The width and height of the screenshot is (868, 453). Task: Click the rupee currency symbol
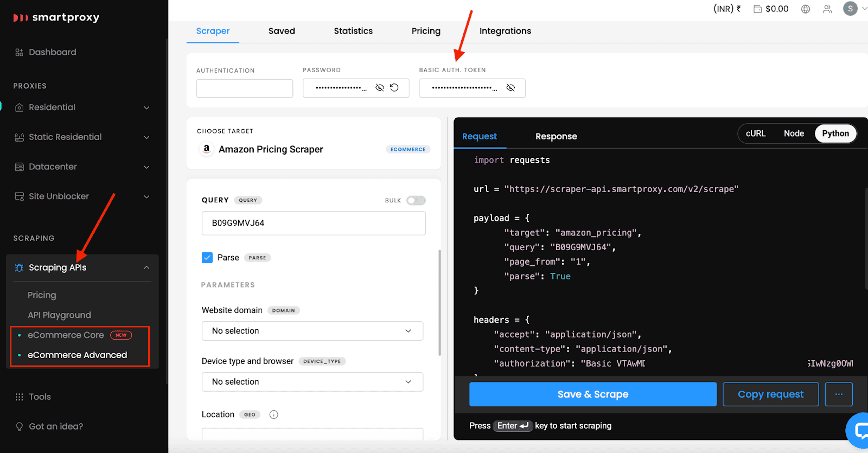738,9
